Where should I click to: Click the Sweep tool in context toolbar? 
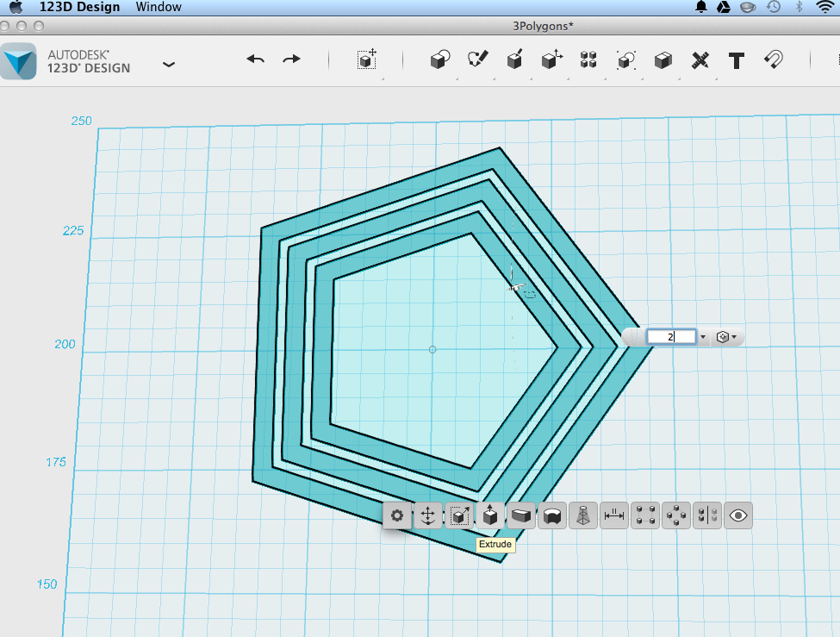click(x=520, y=515)
